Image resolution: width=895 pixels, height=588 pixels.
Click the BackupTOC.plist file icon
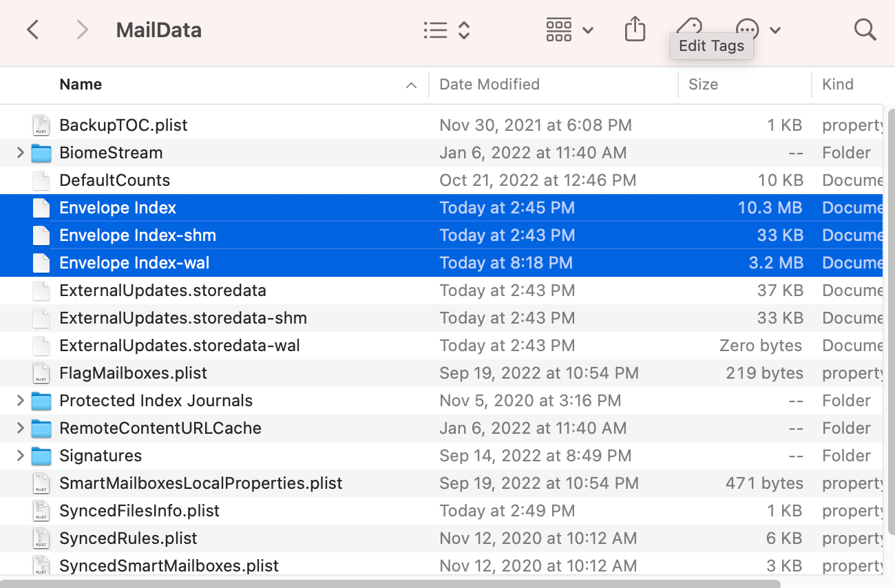41,125
